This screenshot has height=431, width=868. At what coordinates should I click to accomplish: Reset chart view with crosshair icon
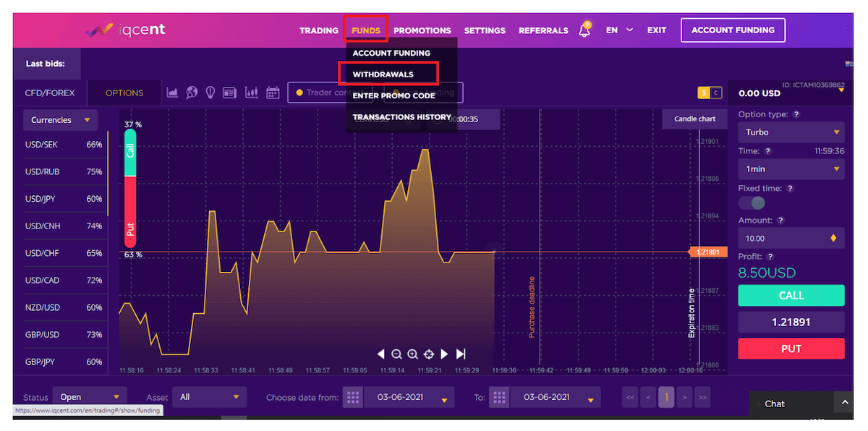[x=428, y=354]
